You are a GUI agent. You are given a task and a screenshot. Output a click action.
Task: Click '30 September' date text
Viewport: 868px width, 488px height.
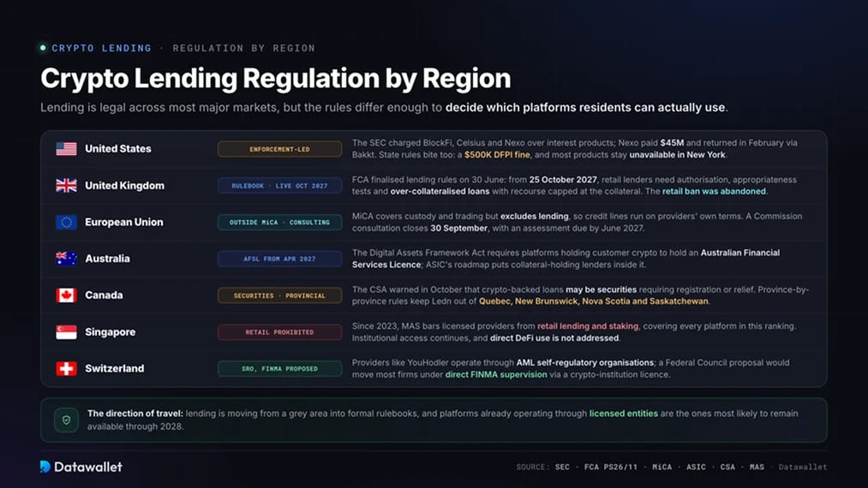coord(459,228)
